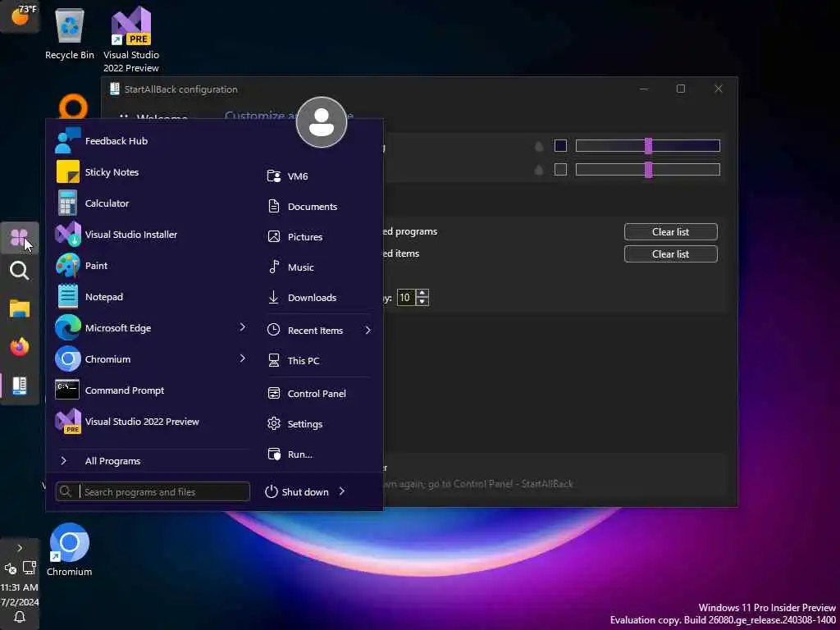Screen dimensions: 840x630
Task: Focus the Search programs and files box
Action: coord(153,492)
